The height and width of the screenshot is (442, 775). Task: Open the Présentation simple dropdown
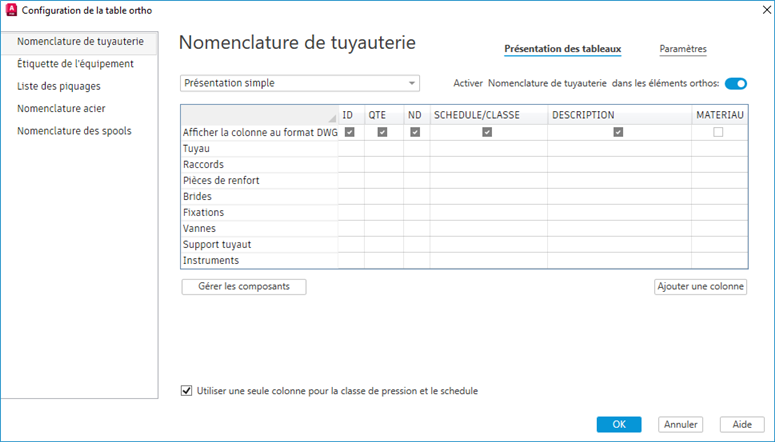(x=300, y=83)
